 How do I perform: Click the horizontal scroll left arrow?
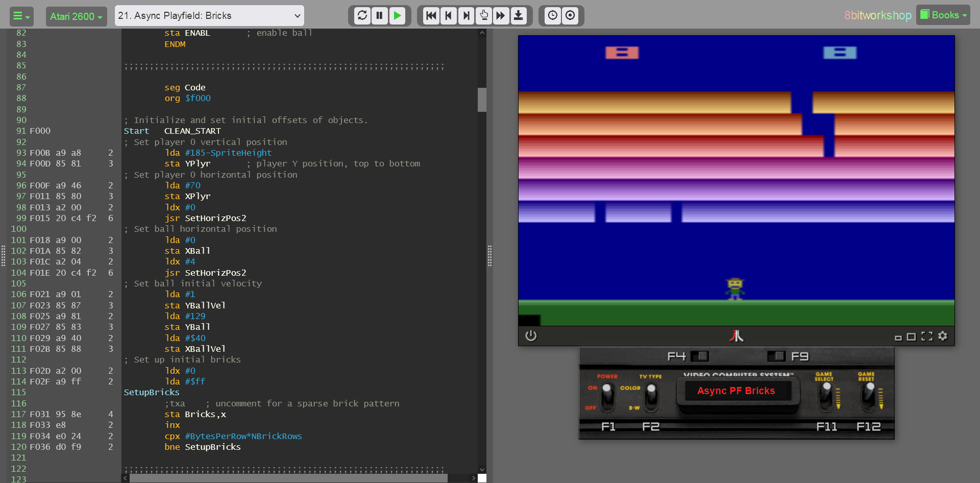tap(126, 478)
